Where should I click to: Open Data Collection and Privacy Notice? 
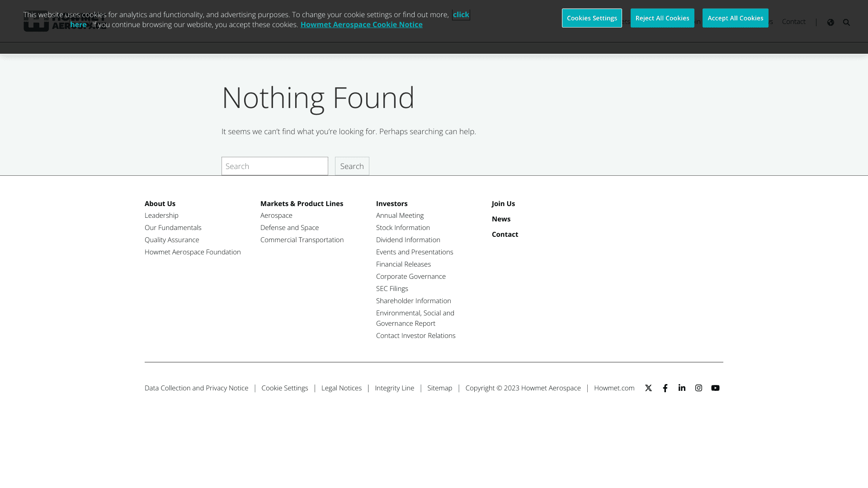coord(196,388)
